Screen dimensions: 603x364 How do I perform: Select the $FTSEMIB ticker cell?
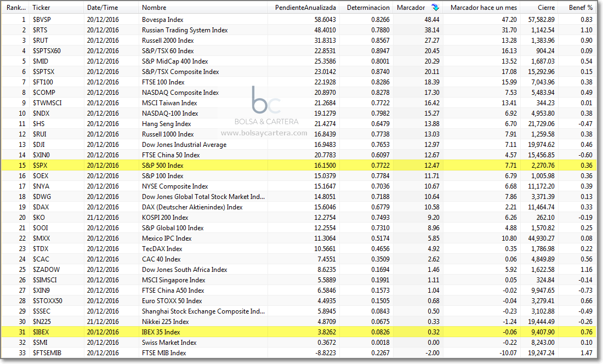click(47, 352)
